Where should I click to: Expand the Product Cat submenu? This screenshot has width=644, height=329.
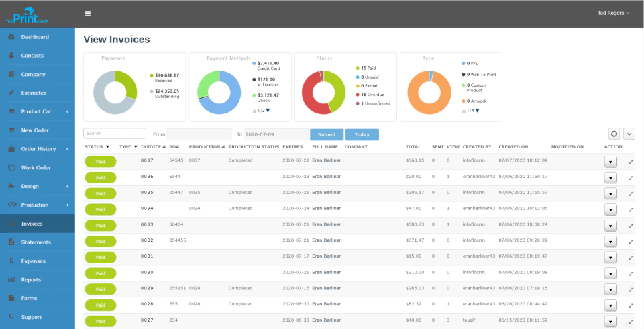coord(67,111)
